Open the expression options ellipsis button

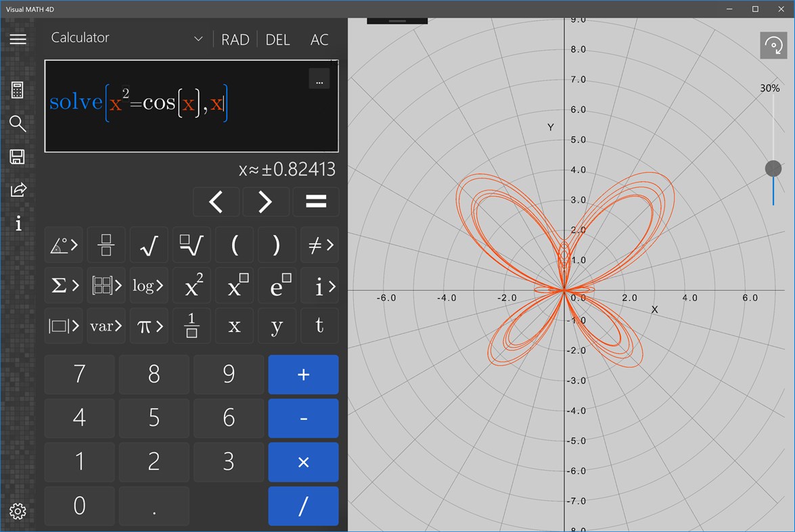[319, 79]
